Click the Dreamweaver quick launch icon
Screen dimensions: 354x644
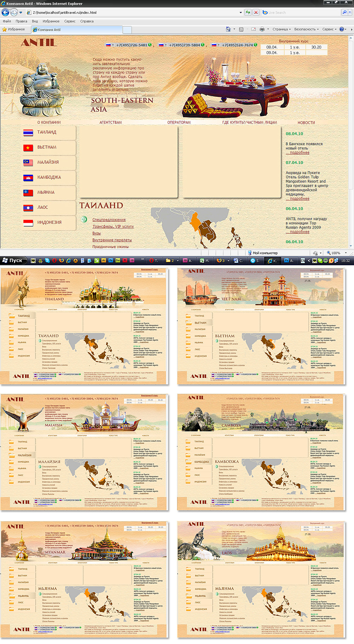tap(118, 260)
